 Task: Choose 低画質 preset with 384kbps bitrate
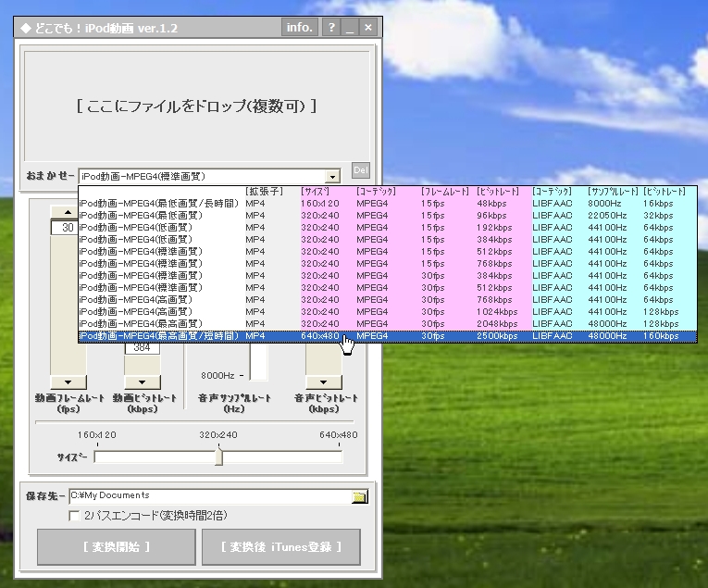point(388,240)
